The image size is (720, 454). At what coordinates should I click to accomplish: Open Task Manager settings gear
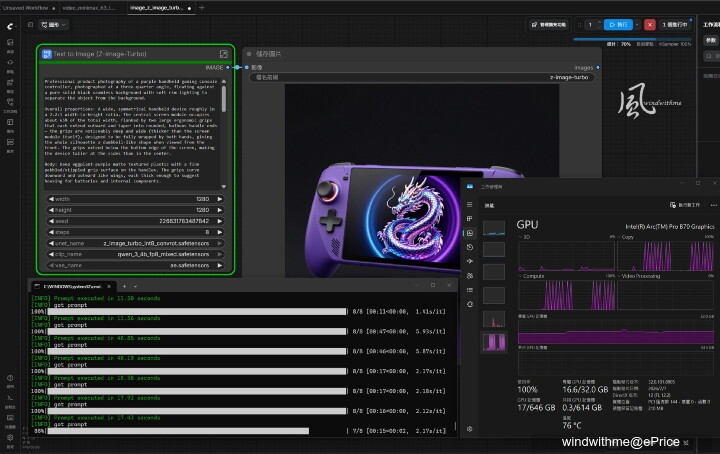[469, 429]
